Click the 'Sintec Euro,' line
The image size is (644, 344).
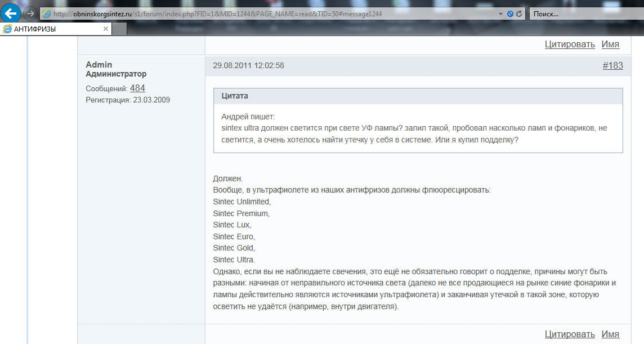(x=234, y=236)
